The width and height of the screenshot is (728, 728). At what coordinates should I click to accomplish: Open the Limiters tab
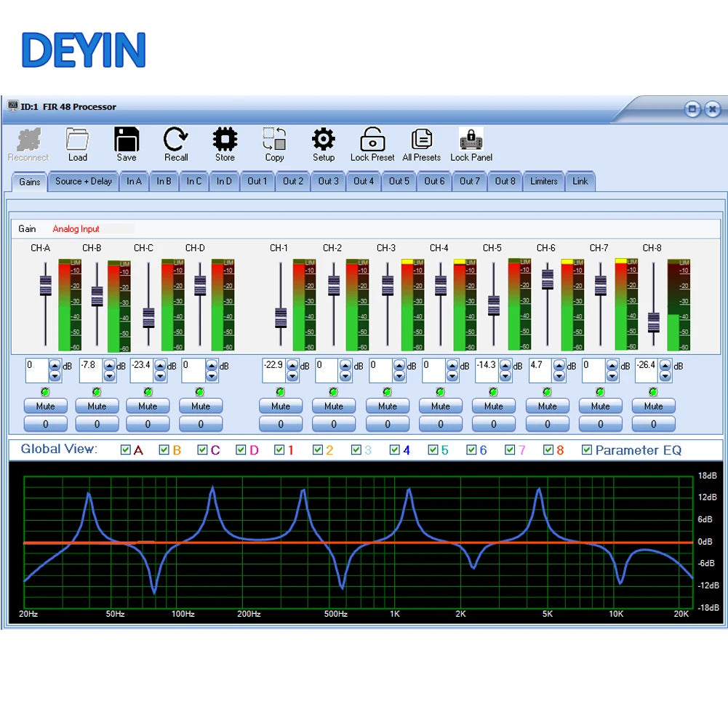tap(543, 181)
